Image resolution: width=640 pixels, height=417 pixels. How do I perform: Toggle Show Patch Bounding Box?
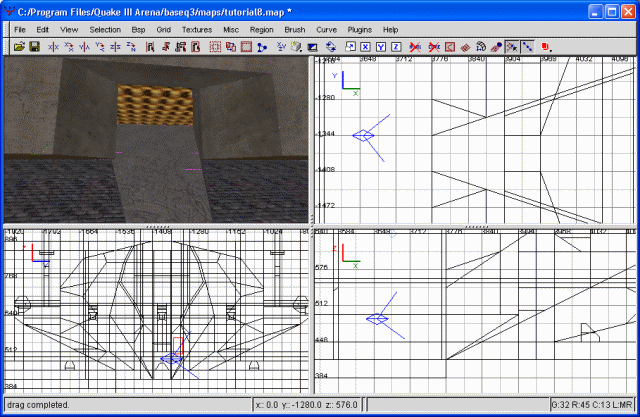(450, 47)
